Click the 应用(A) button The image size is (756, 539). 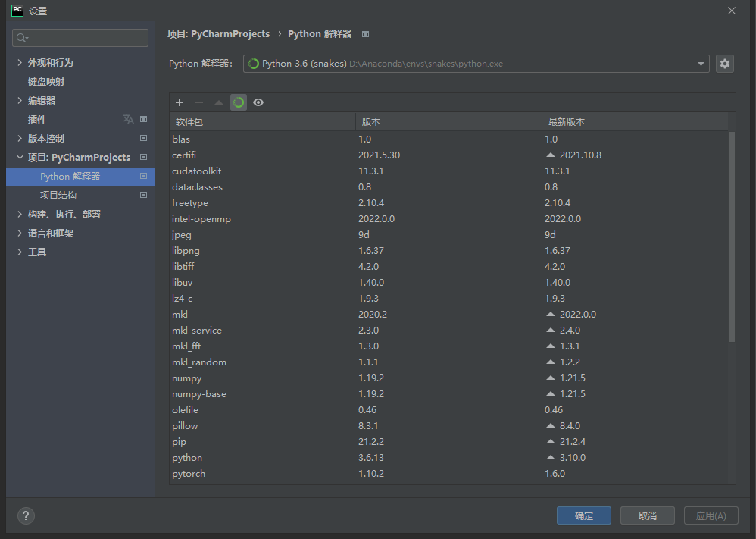tap(711, 515)
